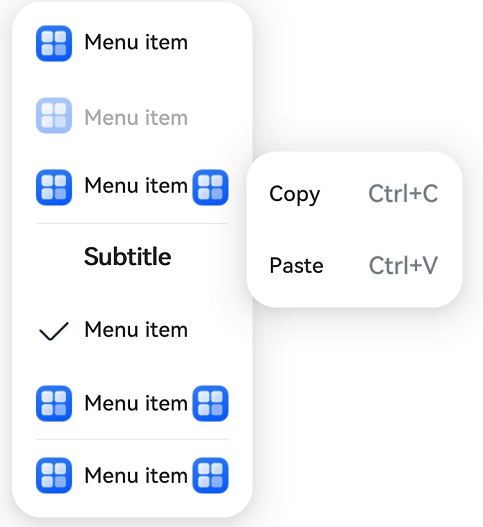Click the Ctrl+C shortcut label
This screenshot has height=527, width=483.
[403, 194]
